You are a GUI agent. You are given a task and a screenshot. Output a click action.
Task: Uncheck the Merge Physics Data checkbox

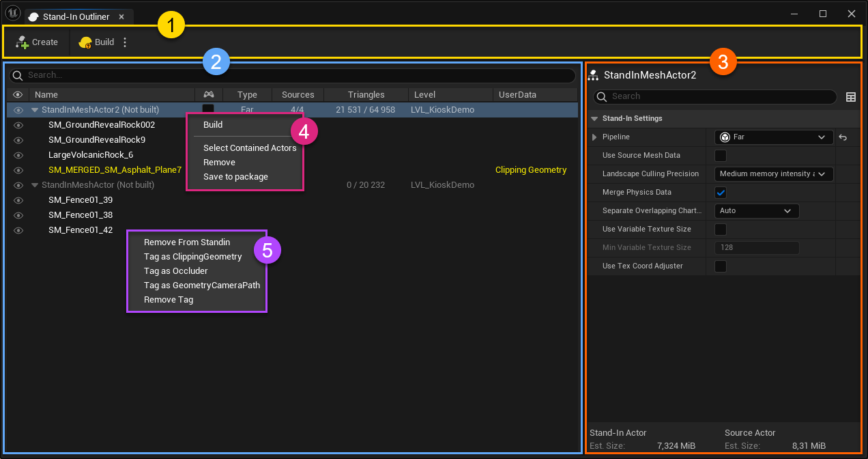(x=721, y=193)
